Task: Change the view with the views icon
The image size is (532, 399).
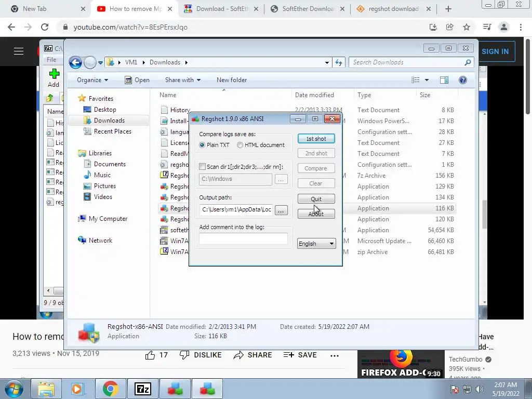Action: coord(415,80)
